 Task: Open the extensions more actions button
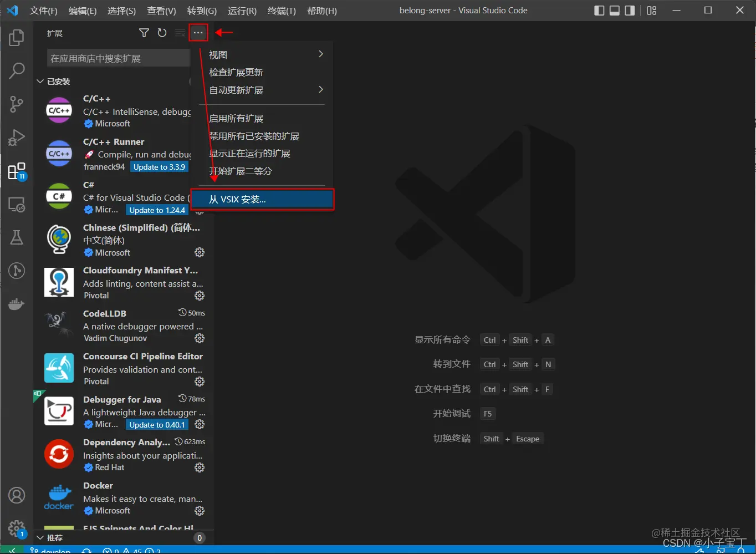pos(198,33)
